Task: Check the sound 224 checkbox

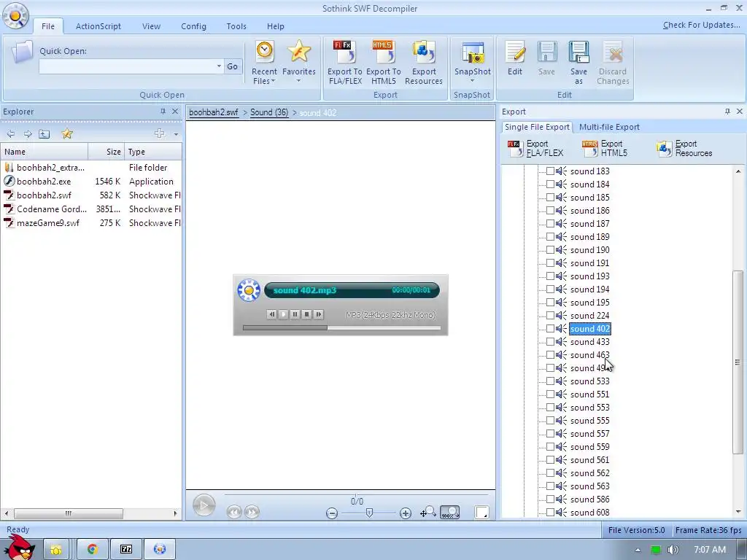Action: click(550, 316)
